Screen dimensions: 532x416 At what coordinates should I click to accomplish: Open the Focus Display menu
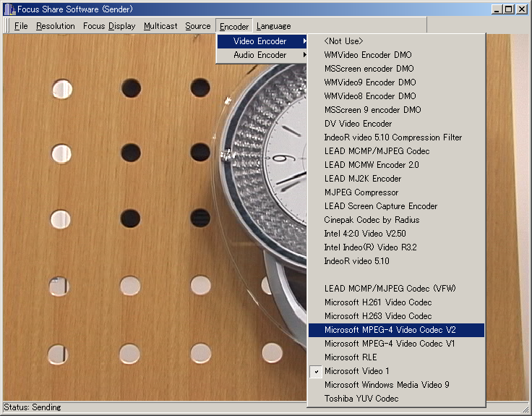pyautogui.click(x=109, y=26)
